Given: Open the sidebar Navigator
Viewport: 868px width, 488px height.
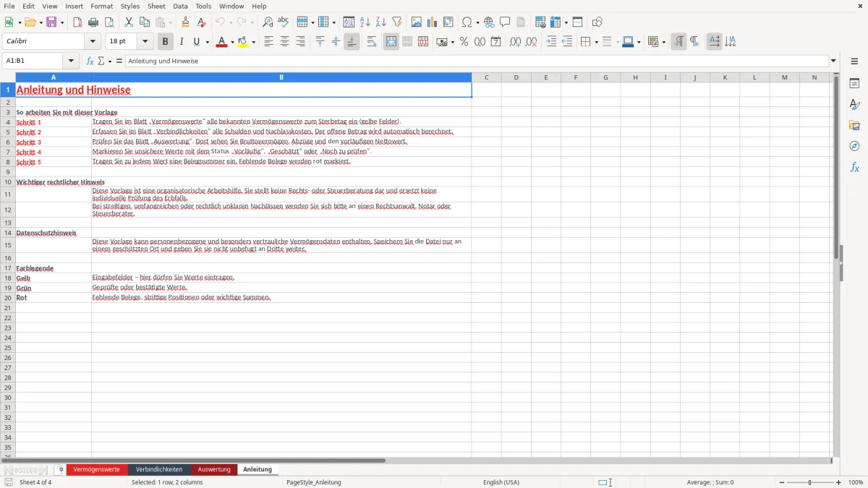Looking at the screenshot, I should tap(854, 146).
